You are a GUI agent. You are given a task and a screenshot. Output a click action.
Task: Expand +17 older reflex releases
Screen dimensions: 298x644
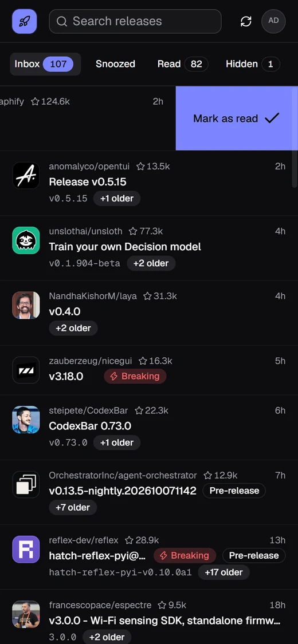[223, 572]
